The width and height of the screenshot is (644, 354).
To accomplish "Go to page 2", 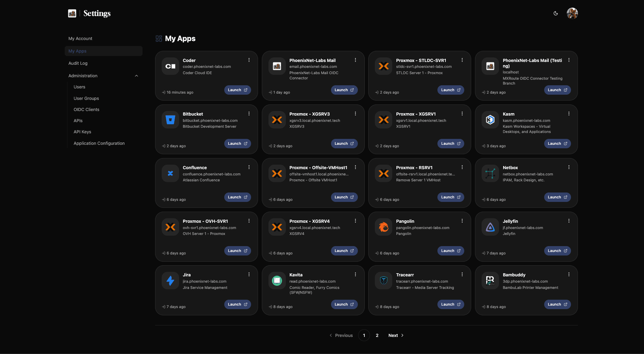I will (377, 336).
